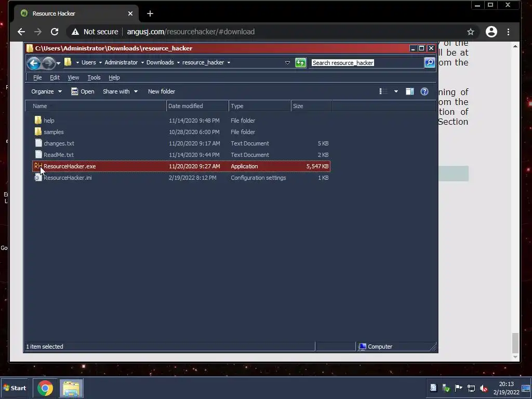Sort by Date modified column
The image size is (532, 399).
(197, 106)
